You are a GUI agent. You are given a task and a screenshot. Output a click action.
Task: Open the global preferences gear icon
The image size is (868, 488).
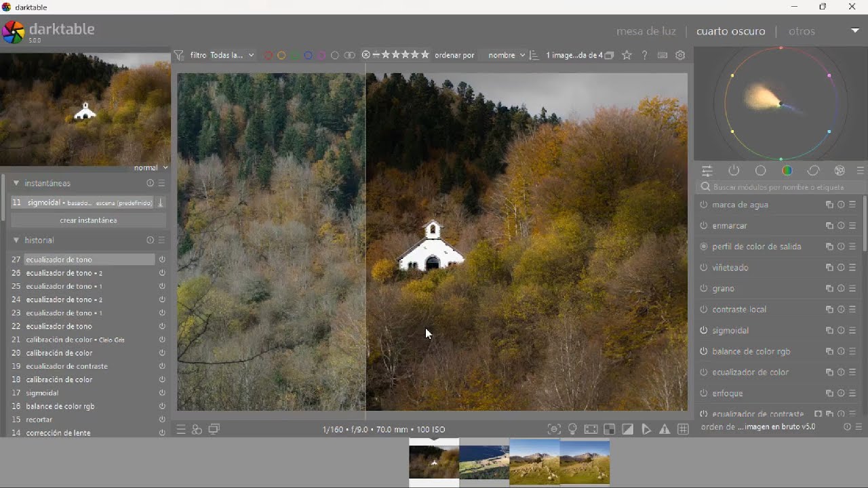680,56
